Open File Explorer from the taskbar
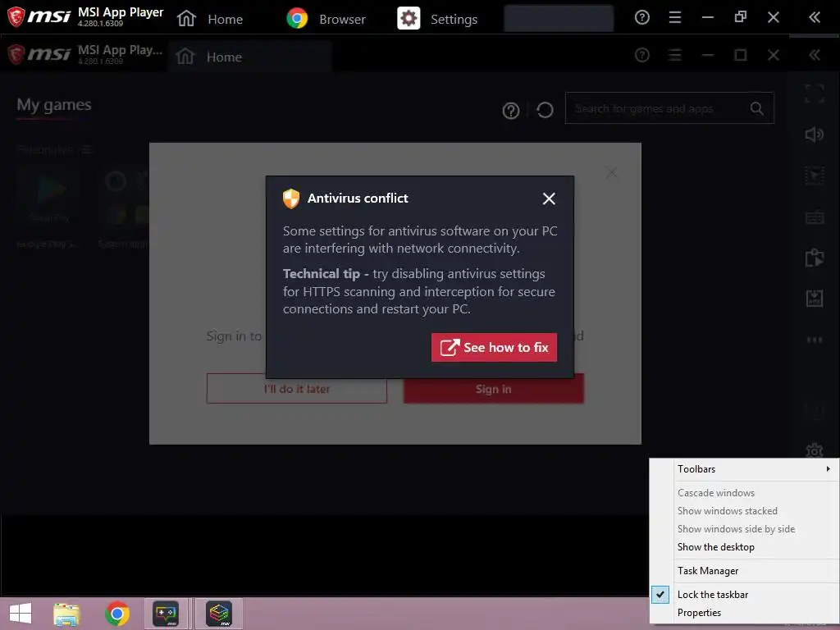Viewport: 840px width, 630px height. click(x=66, y=614)
